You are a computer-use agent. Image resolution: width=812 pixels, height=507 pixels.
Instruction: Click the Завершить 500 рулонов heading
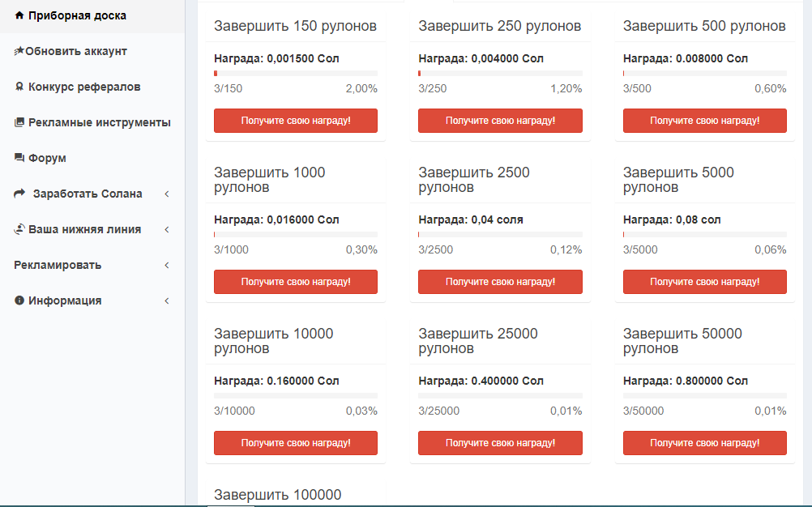click(704, 26)
